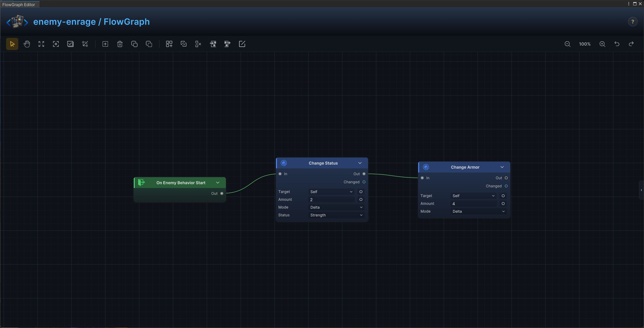Screen dimensions: 644x328
Task: Click In port of Change Status
Action: [280, 174]
